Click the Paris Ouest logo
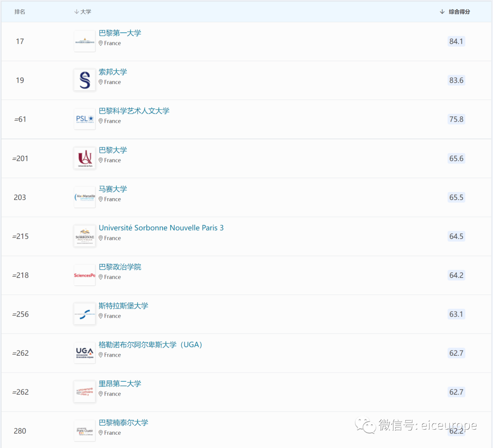 [x=84, y=431]
